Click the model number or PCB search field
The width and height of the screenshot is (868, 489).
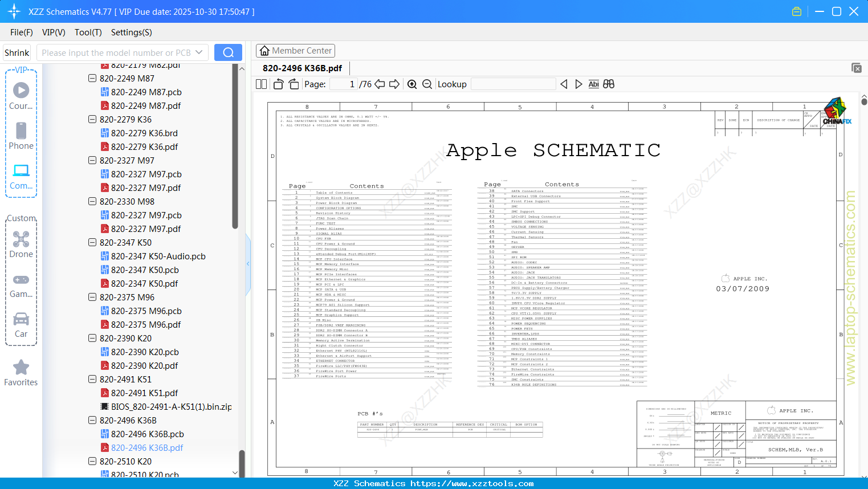pos(117,52)
